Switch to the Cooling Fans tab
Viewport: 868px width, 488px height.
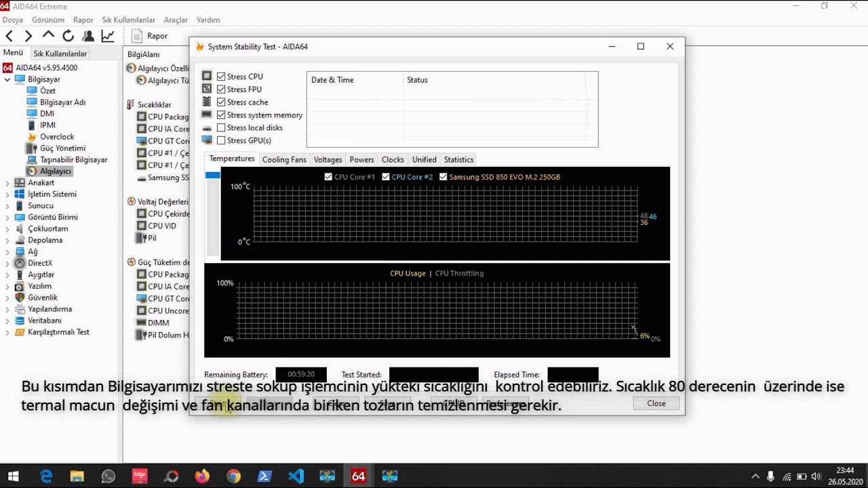pos(284,160)
